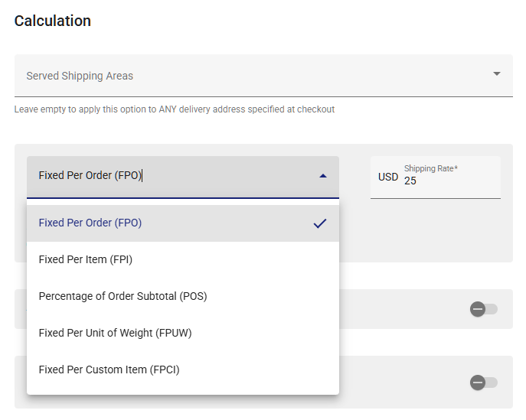
Task: Click the underline of the Shipping Rate field
Action: tap(435, 198)
